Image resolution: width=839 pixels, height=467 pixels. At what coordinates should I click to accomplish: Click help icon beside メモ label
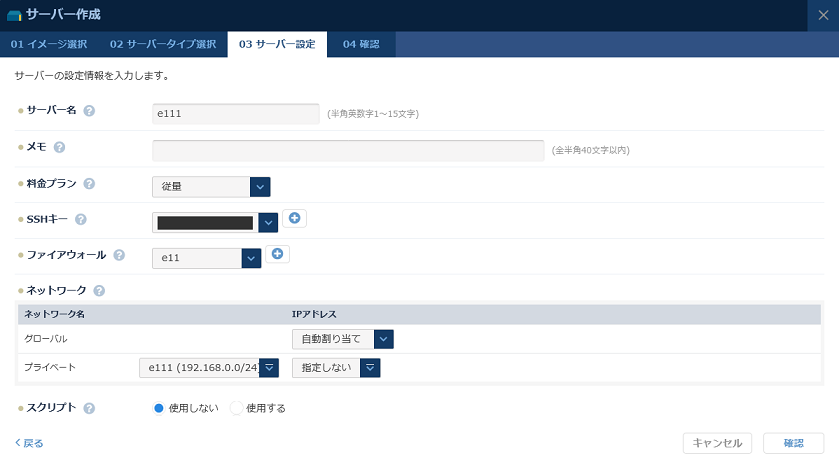click(x=59, y=147)
